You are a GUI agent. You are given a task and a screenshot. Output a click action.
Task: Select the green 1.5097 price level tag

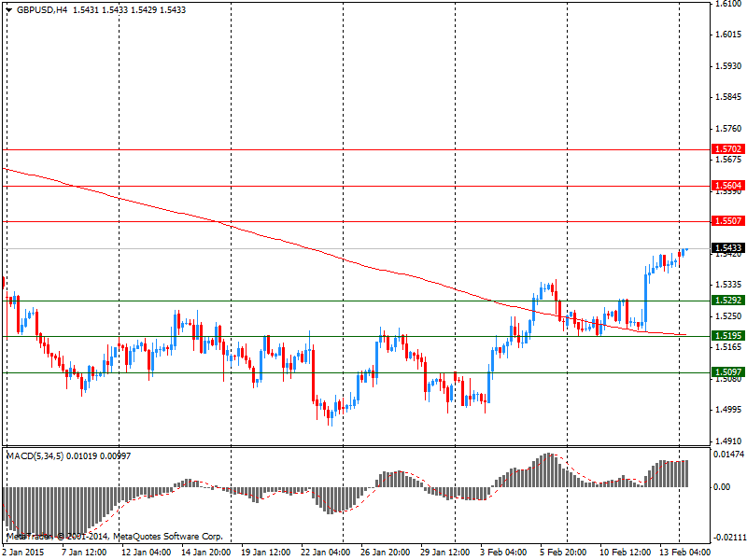(x=728, y=371)
